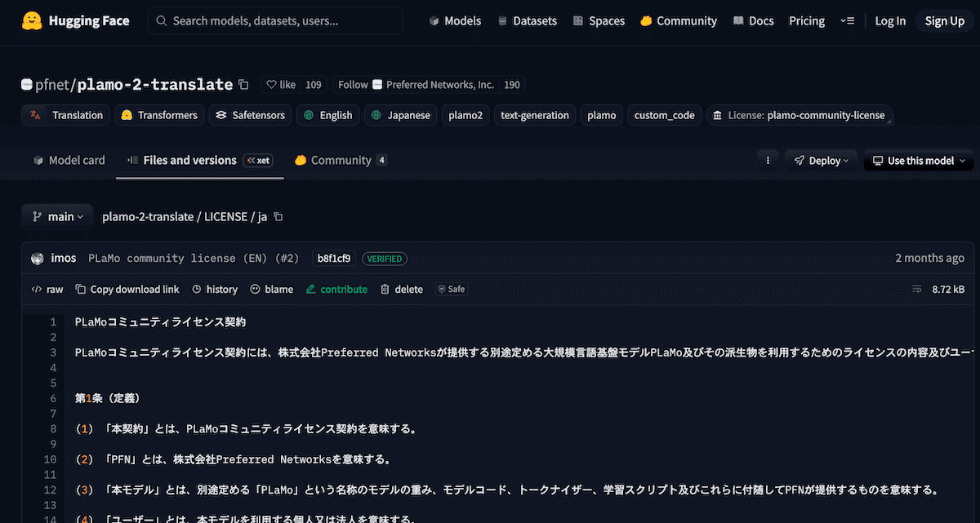The width and height of the screenshot is (980, 523).
Task: Expand the Deploy dropdown
Action: pos(821,160)
